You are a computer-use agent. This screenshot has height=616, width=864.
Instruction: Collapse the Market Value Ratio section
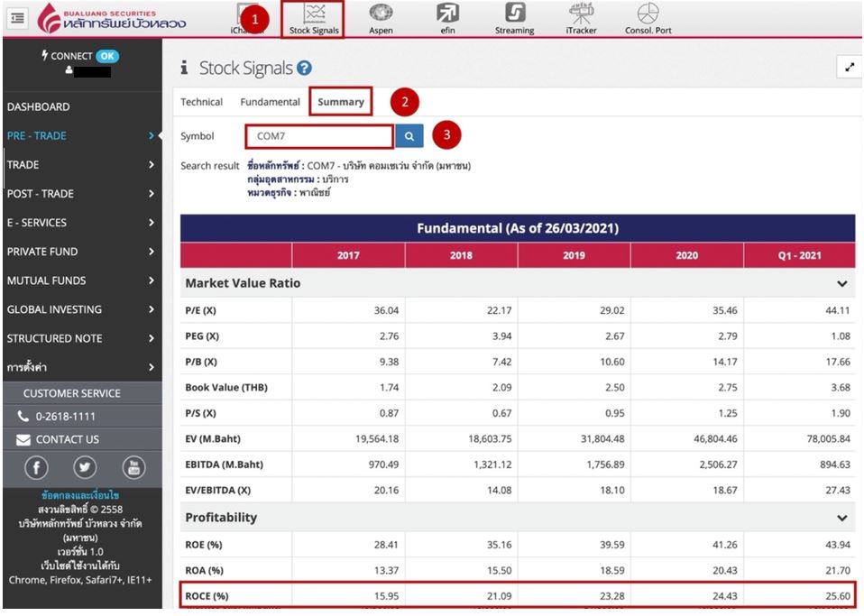(842, 284)
